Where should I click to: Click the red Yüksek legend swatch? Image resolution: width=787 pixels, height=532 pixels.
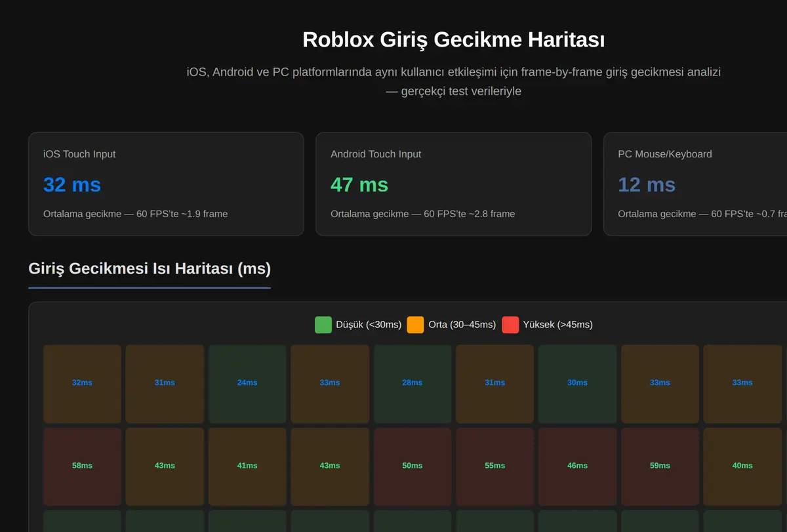(510, 325)
